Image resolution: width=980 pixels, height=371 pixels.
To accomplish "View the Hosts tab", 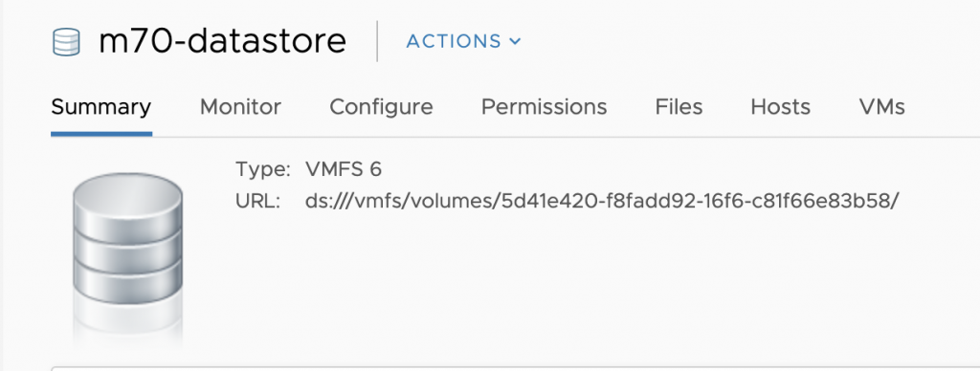I will click(x=781, y=107).
